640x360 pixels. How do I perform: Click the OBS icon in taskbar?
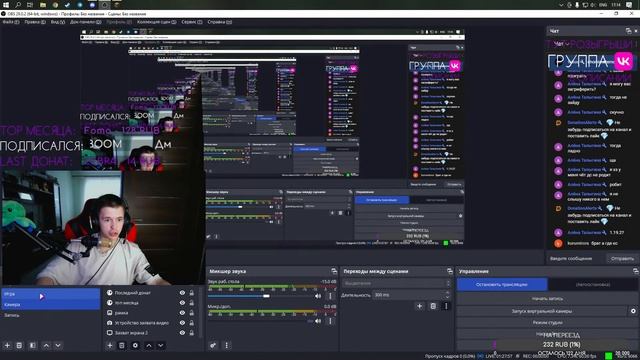(x=104, y=5)
